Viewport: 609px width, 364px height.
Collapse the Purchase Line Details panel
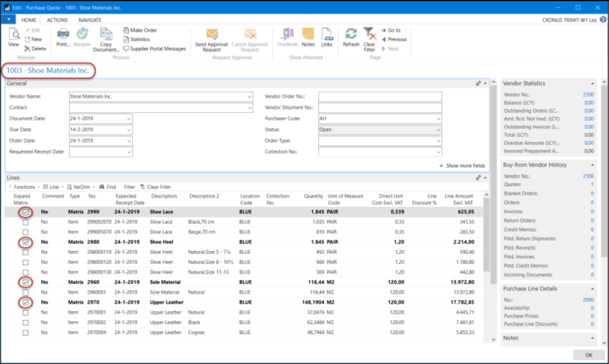pos(592,289)
